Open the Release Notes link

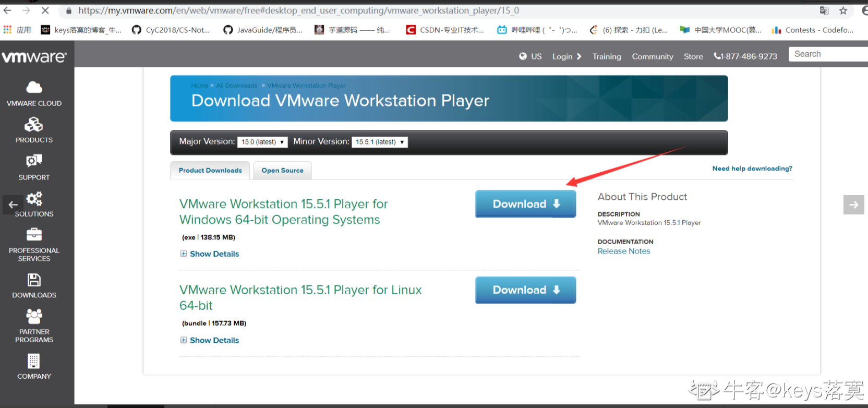(624, 251)
